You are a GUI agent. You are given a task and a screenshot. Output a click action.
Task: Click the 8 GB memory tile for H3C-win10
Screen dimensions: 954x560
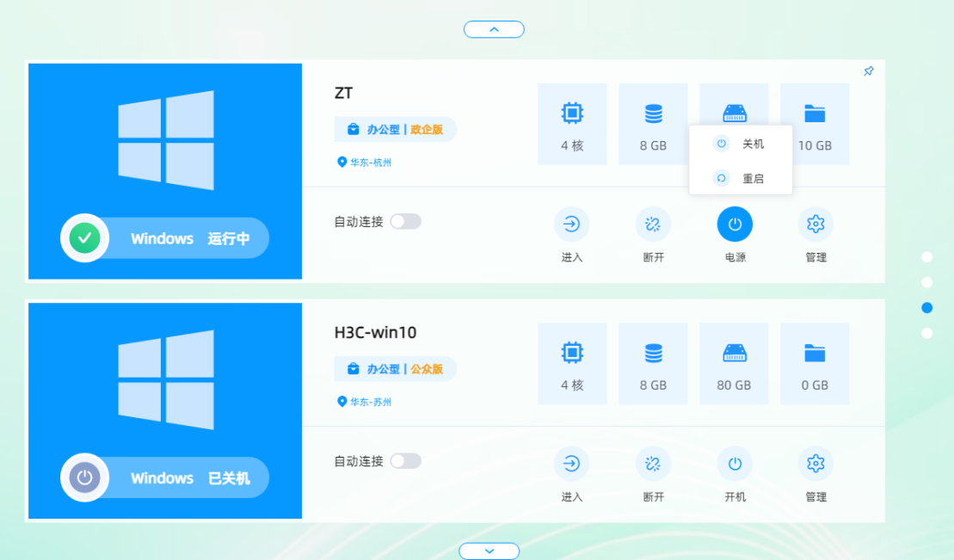[653, 363]
